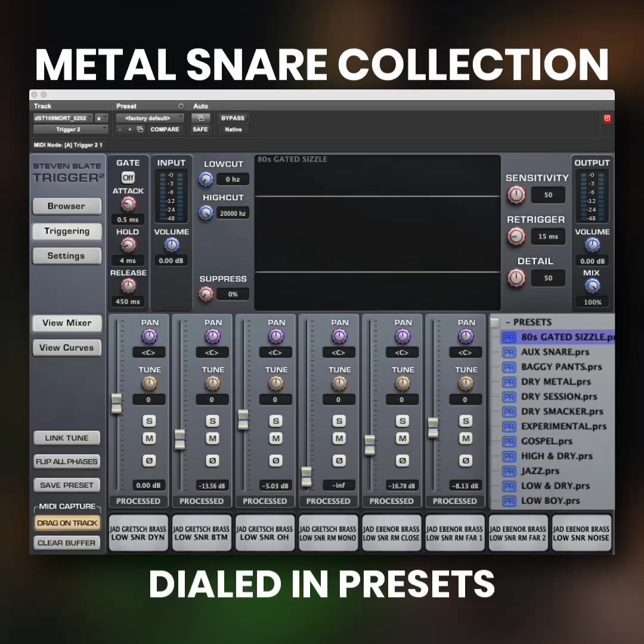Click the fader handle of the -inf channel

click(306, 476)
